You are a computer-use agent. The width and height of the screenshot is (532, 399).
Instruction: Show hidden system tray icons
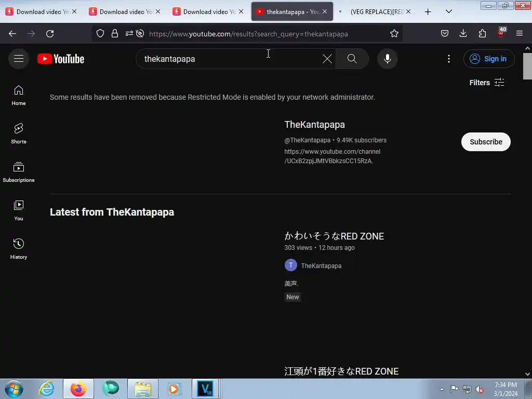coord(442,389)
